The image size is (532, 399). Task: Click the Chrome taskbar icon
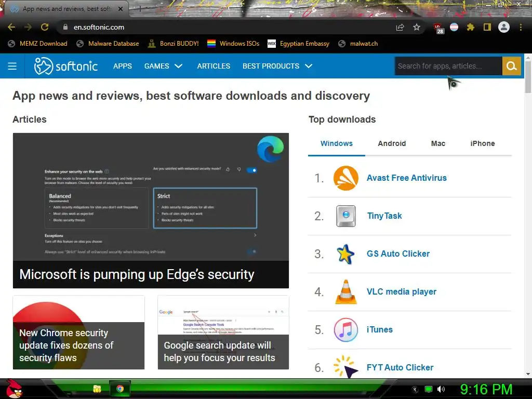120,389
